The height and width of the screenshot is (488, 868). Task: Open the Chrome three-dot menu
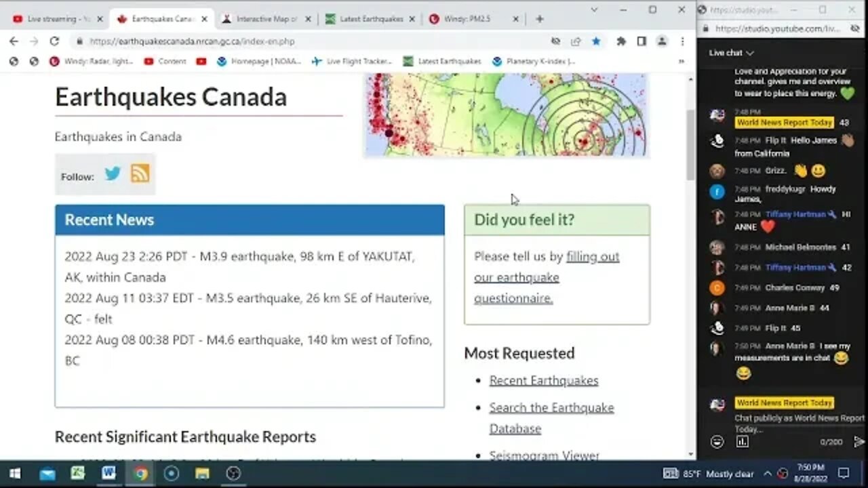pos(682,41)
